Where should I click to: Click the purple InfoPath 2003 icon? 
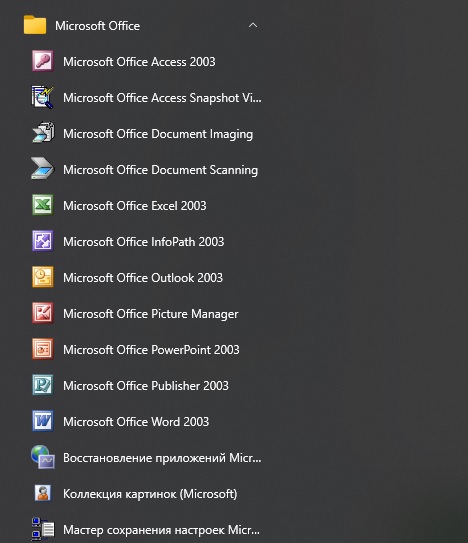43,241
